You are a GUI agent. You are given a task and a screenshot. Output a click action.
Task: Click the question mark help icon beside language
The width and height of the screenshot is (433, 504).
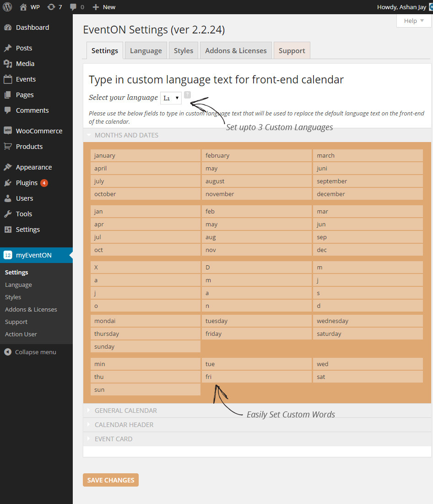[x=188, y=95]
